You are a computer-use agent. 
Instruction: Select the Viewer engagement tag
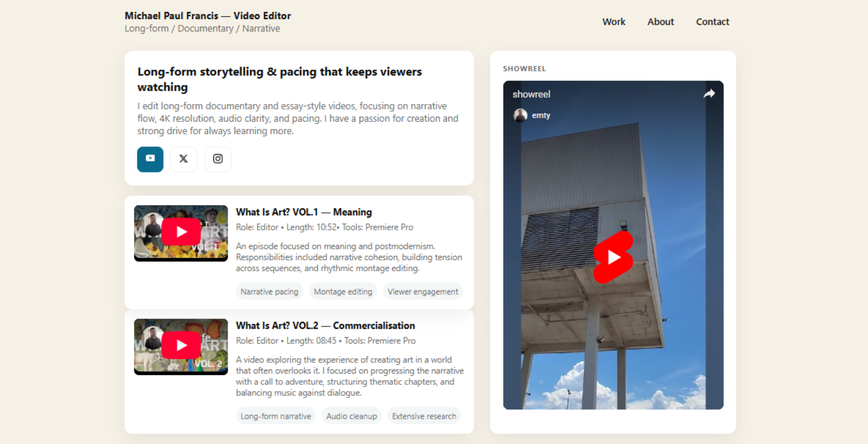click(423, 292)
